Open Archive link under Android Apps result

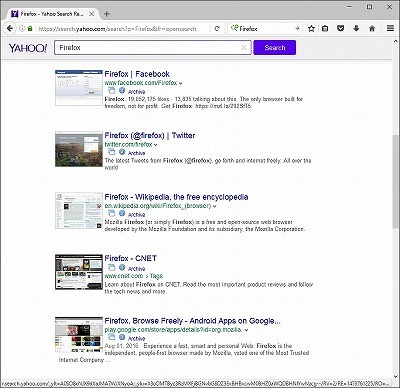point(137,338)
